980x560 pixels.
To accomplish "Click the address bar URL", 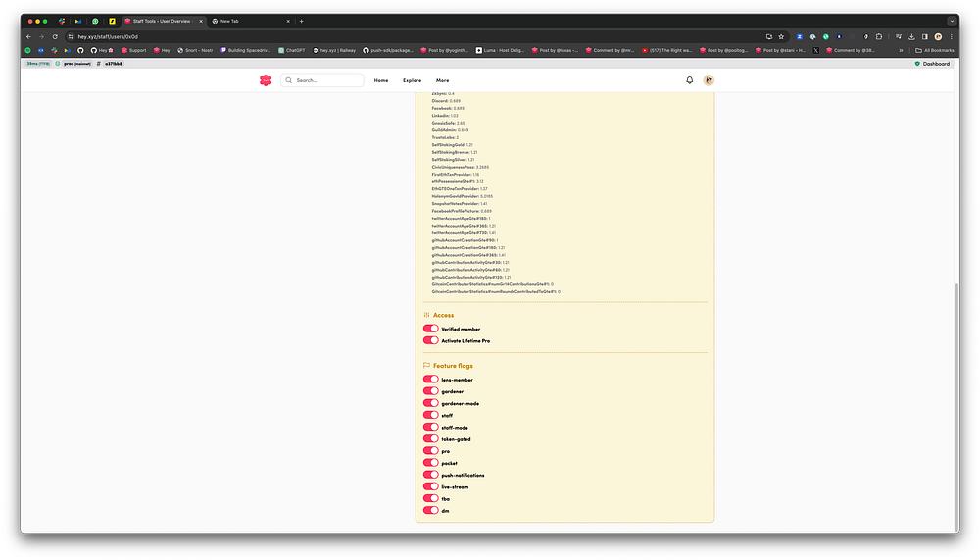I will point(108,37).
